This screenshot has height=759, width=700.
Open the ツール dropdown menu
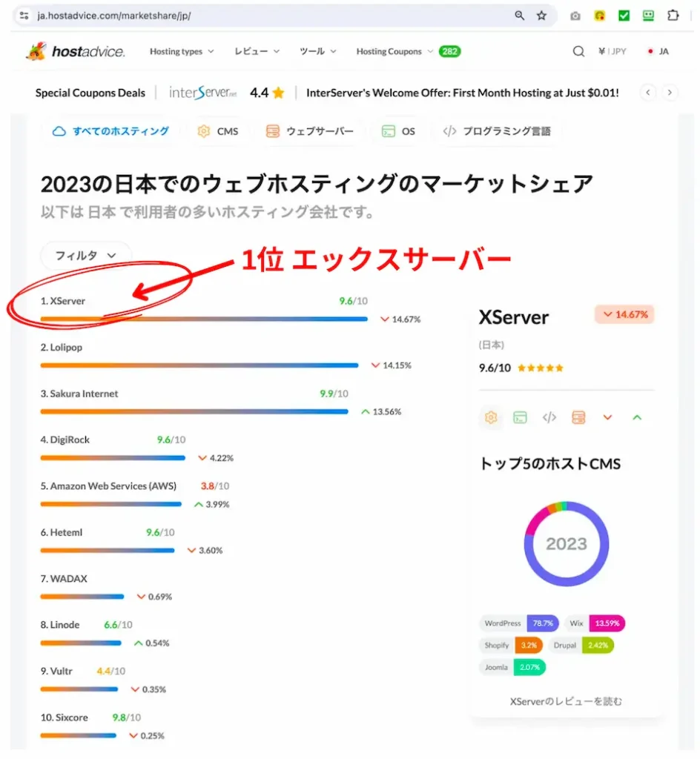click(317, 51)
